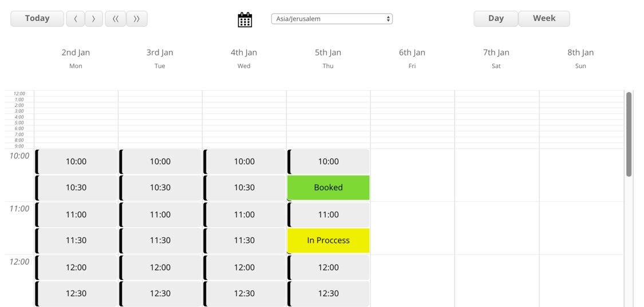Switch to Week view
Image resolution: width=644 pixels, height=307 pixels.
coord(544,18)
